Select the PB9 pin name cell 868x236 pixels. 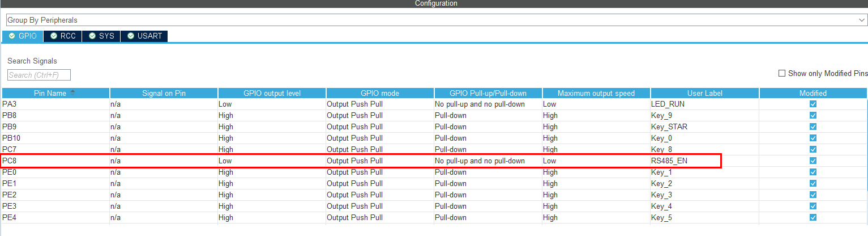(55, 127)
